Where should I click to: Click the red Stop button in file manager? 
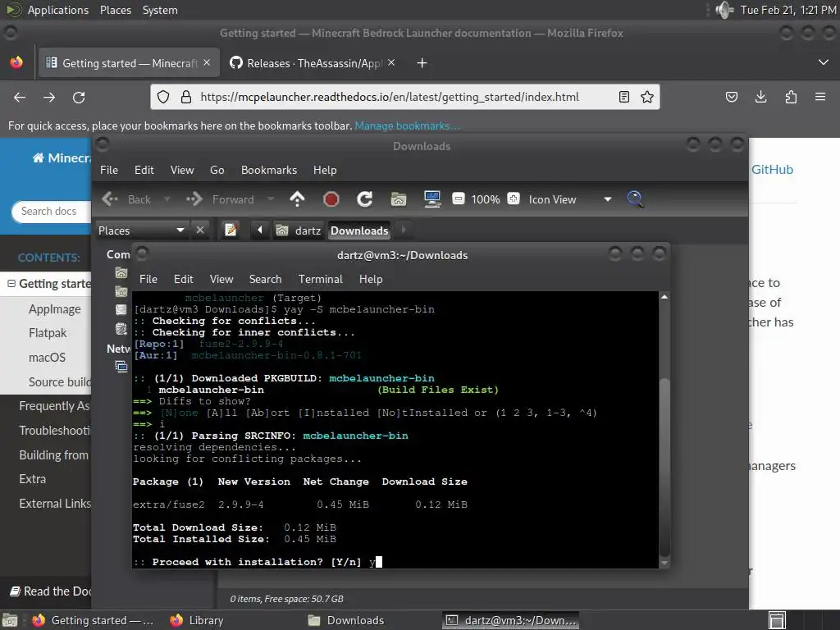click(x=331, y=199)
